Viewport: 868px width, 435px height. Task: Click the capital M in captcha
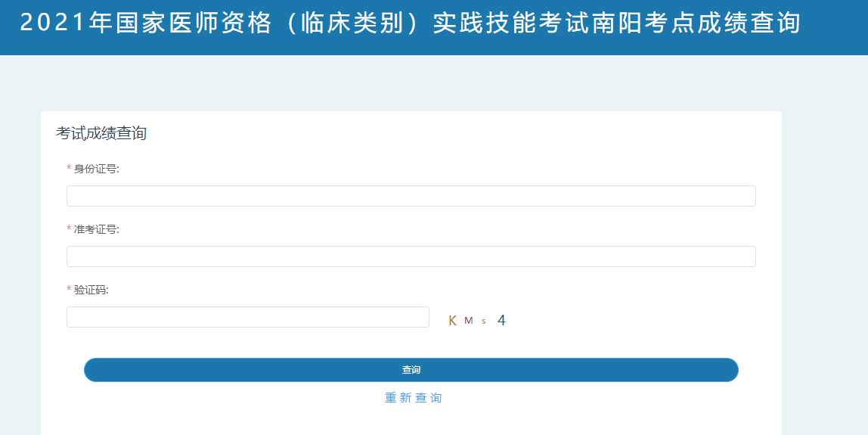click(x=468, y=321)
